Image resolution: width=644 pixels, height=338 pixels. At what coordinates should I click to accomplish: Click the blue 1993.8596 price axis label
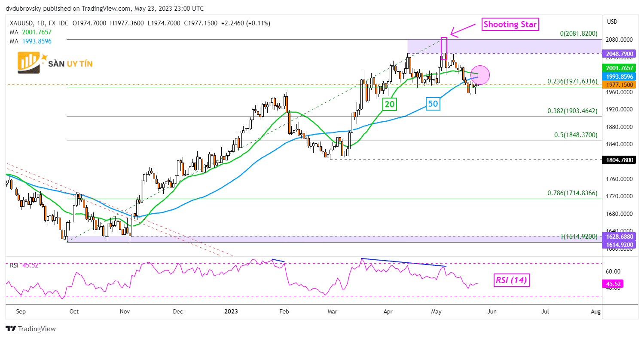click(x=618, y=77)
